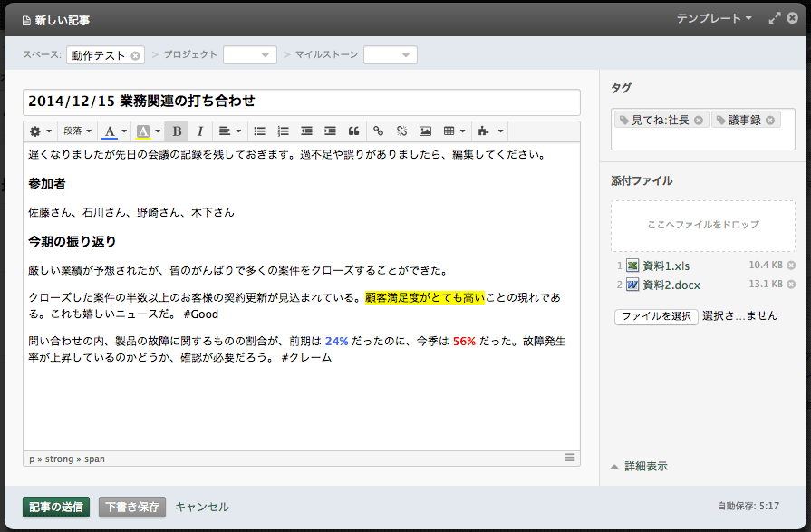Insert a bullet list
The image size is (811, 532).
(x=260, y=131)
